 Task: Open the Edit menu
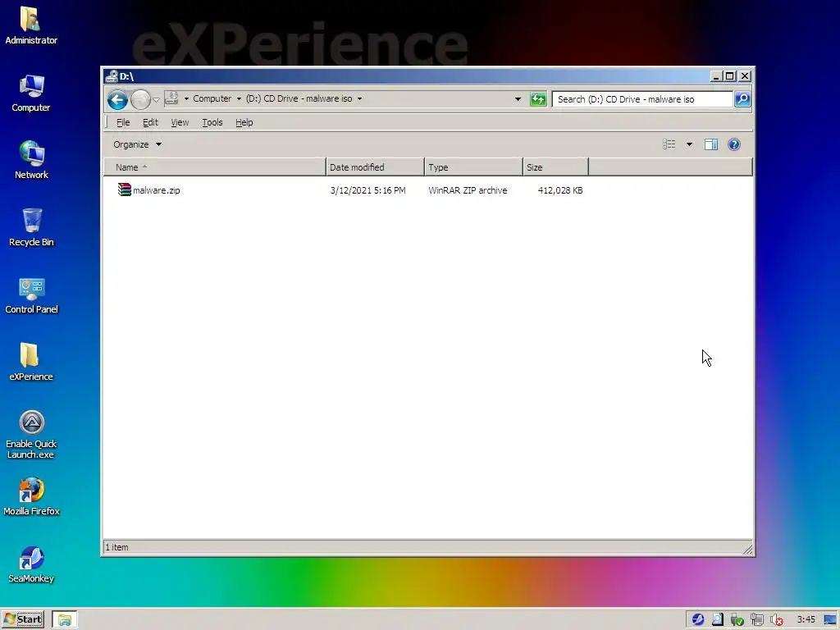pyautogui.click(x=150, y=122)
